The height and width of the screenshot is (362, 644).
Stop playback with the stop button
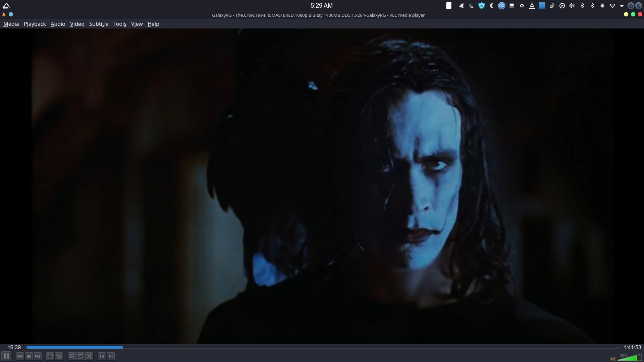[29, 356]
